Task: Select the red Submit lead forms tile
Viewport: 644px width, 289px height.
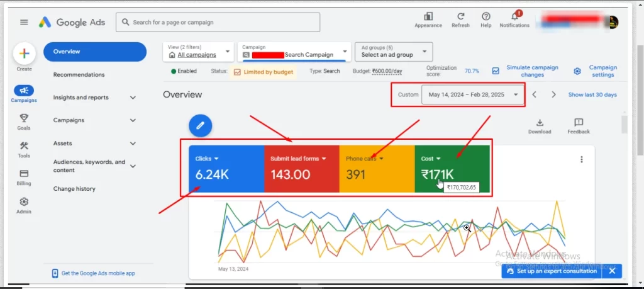Action: pyautogui.click(x=301, y=169)
